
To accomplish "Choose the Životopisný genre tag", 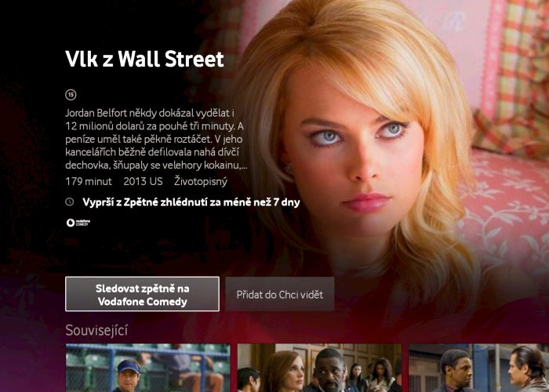I will pos(201,181).
